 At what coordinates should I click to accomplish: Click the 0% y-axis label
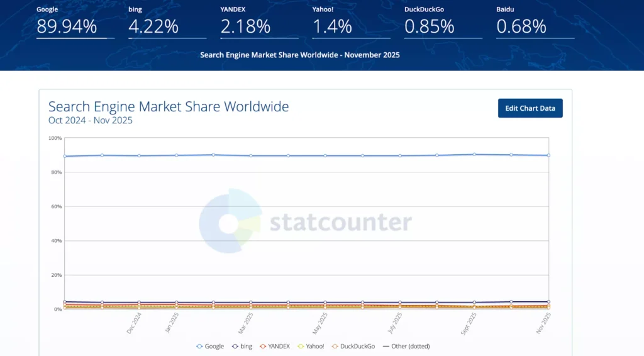pyautogui.click(x=58, y=309)
